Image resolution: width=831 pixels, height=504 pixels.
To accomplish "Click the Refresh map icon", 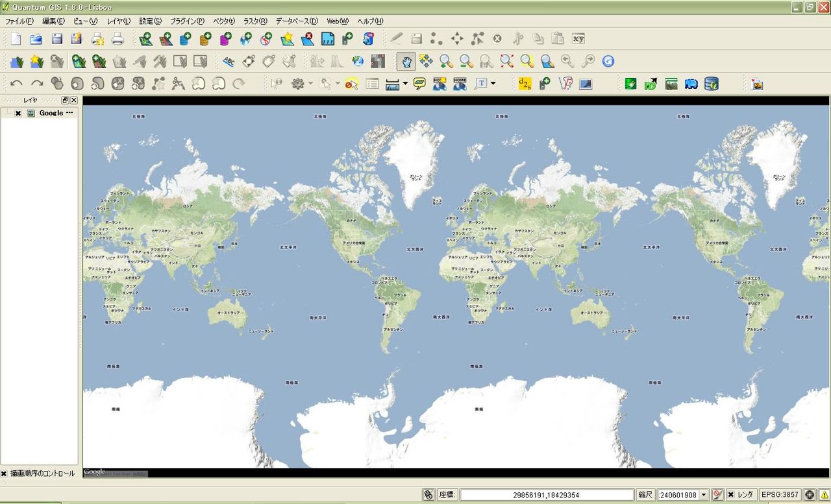I will coord(608,61).
